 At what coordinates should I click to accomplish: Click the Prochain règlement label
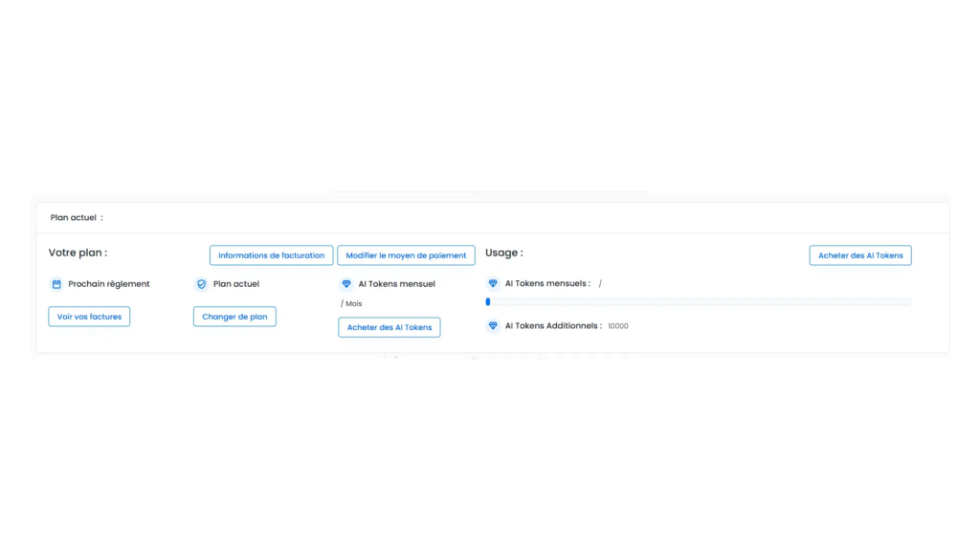click(109, 284)
